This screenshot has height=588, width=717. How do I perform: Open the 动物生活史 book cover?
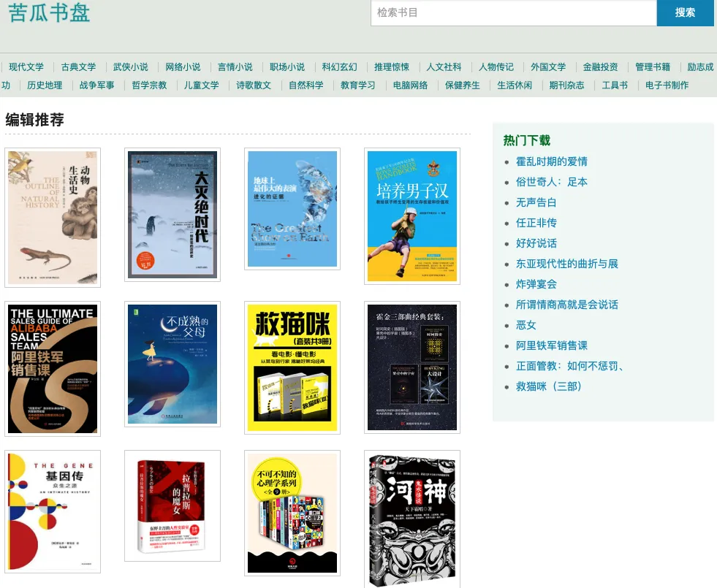click(53, 218)
